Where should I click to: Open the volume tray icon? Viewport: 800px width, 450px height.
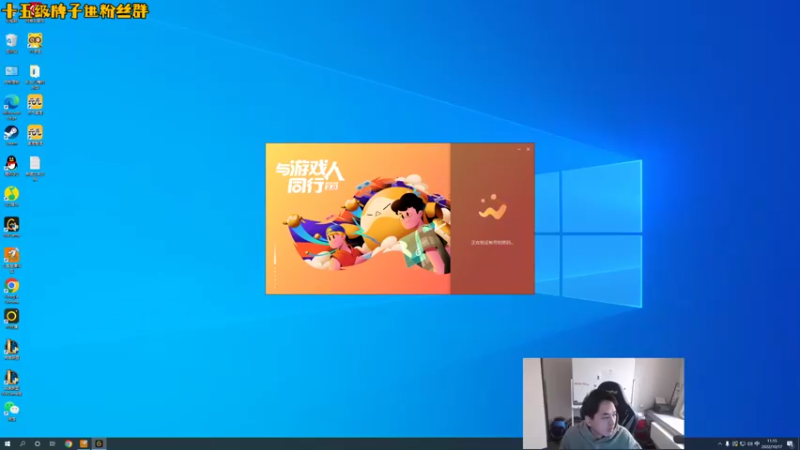point(750,444)
